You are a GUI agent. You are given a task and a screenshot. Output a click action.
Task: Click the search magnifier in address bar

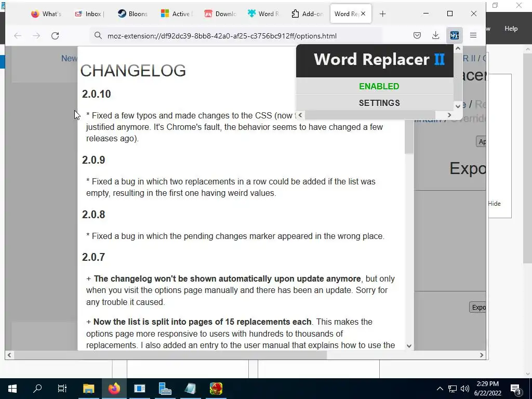coord(98,36)
